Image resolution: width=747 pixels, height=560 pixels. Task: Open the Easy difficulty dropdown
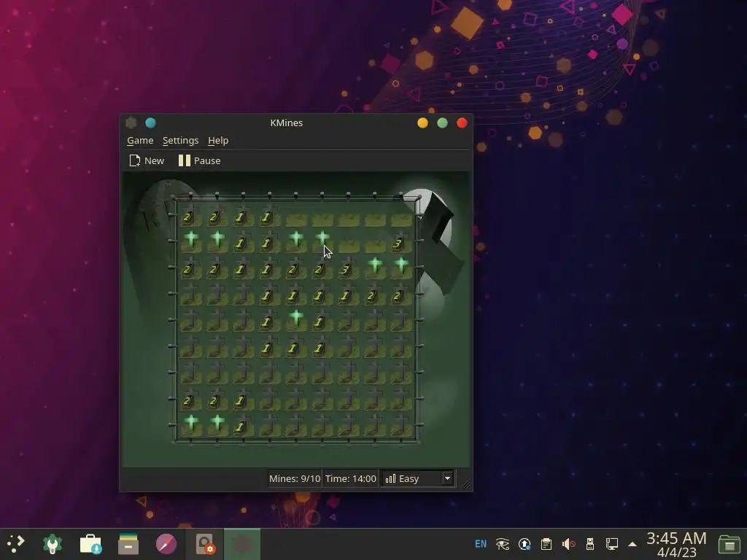(418, 478)
